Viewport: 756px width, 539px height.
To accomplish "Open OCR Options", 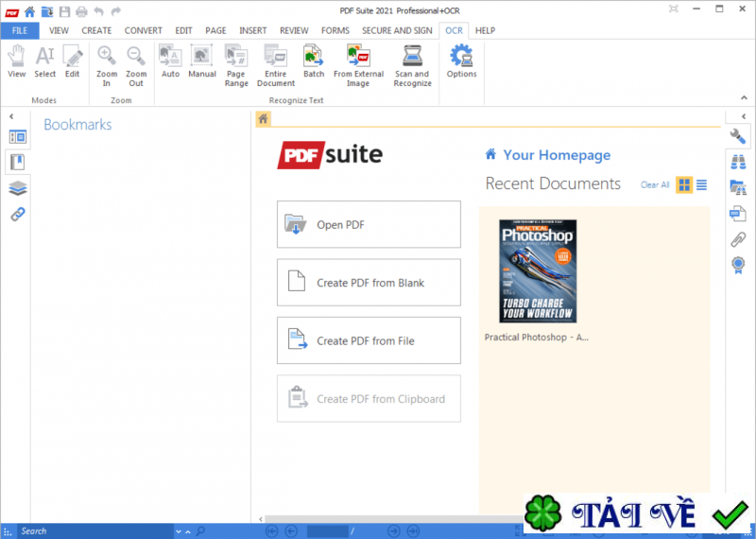I will tap(461, 61).
